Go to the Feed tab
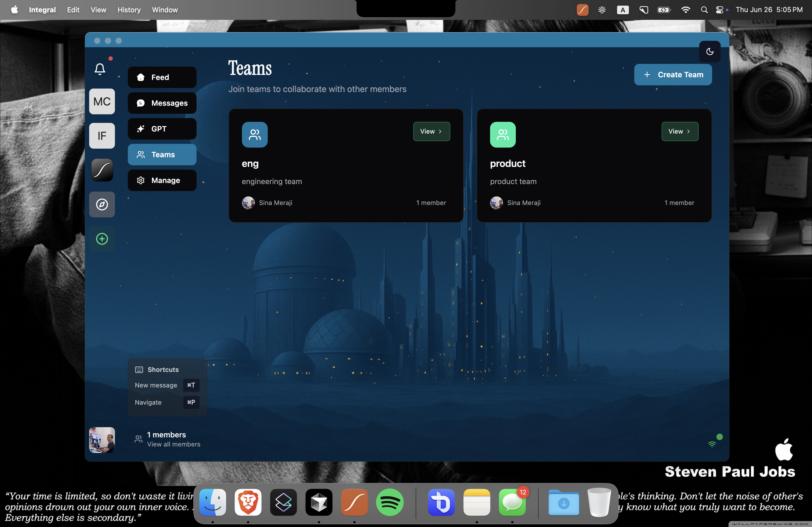Image resolution: width=812 pixels, height=527 pixels. tap(162, 77)
